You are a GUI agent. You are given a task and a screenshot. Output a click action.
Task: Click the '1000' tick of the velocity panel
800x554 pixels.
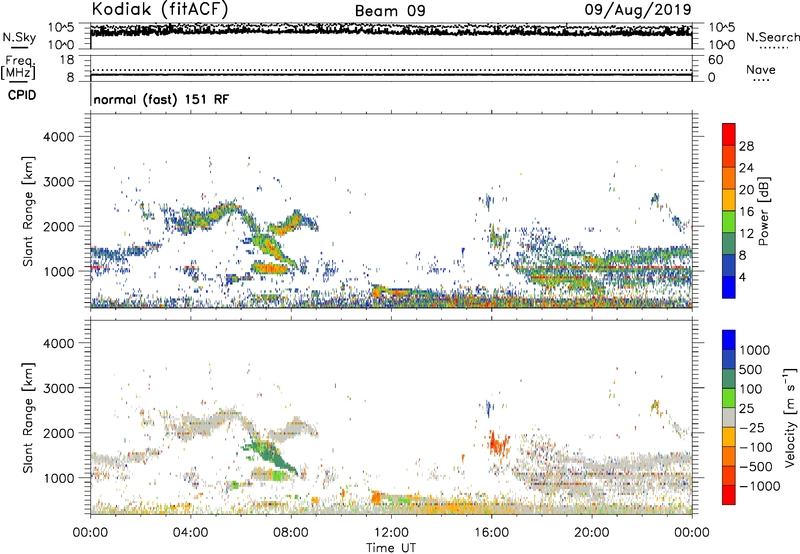tap(58, 478)
